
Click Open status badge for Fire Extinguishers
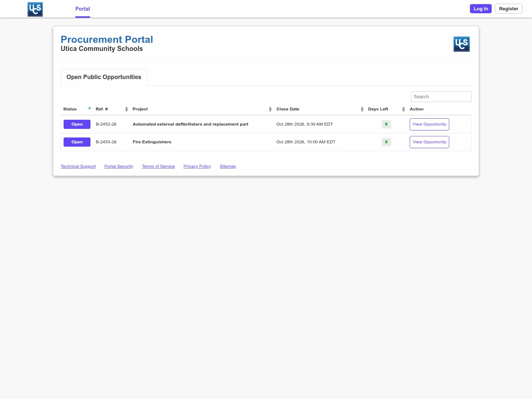click(77, 142)
